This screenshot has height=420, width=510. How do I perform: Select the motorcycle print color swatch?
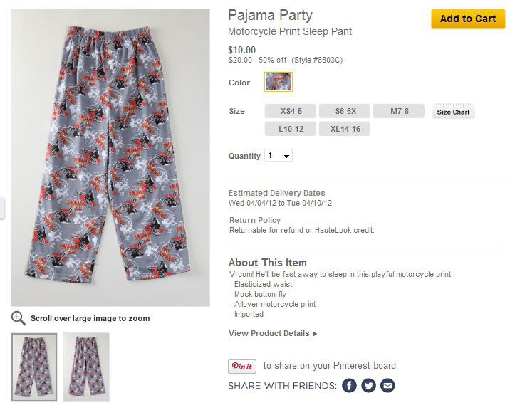(x=278, y=83)
